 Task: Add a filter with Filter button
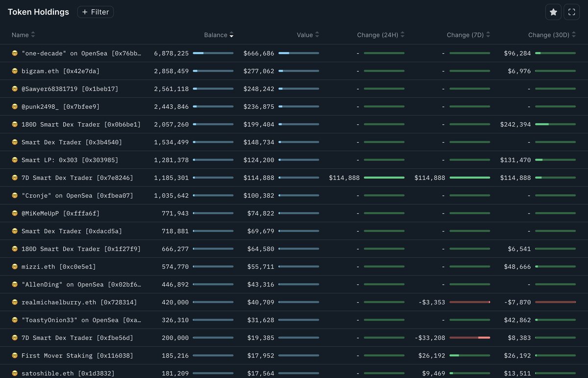96,12
